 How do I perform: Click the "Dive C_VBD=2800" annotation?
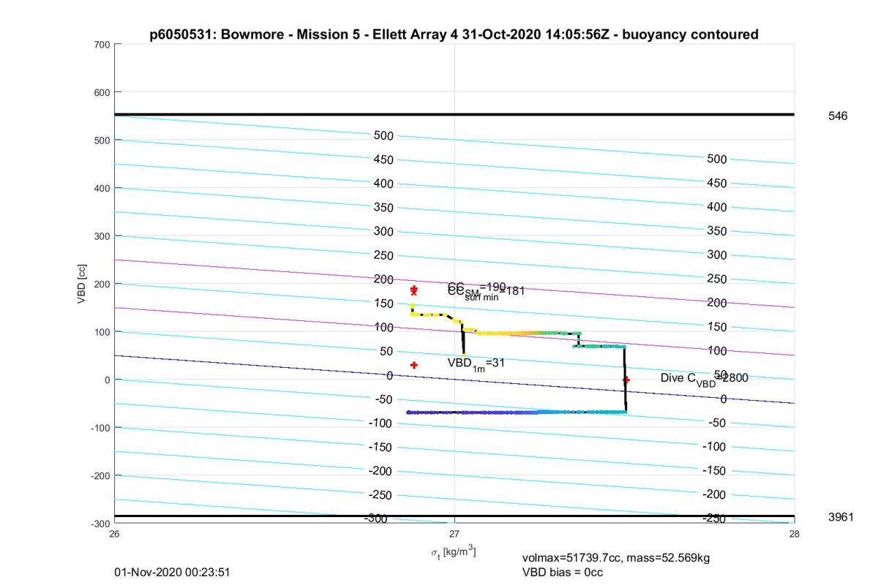704,379
